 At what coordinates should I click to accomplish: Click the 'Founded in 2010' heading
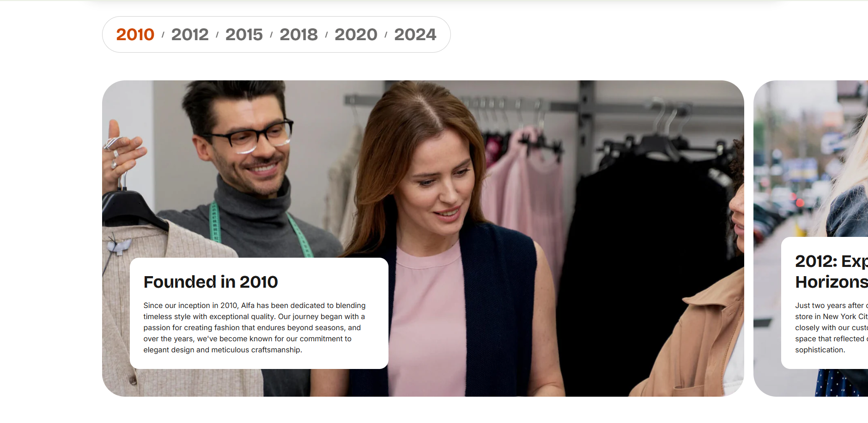coord(211,282)
